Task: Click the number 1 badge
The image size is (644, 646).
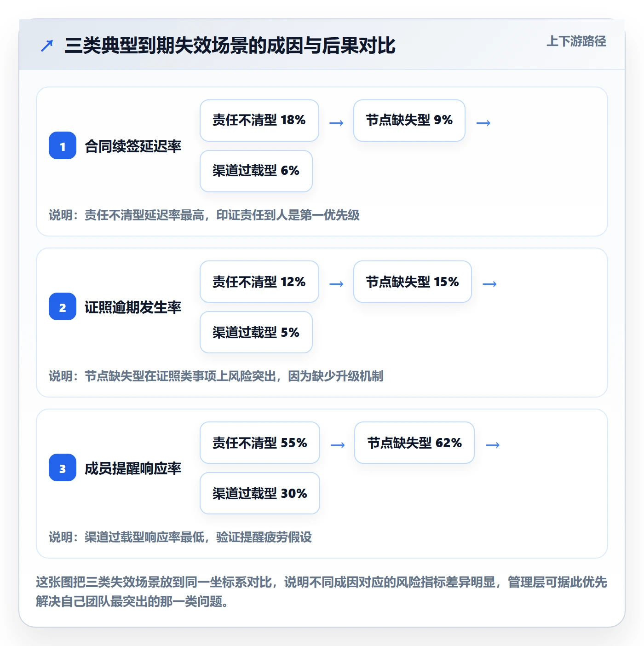Action: click(x=63, y=146)
